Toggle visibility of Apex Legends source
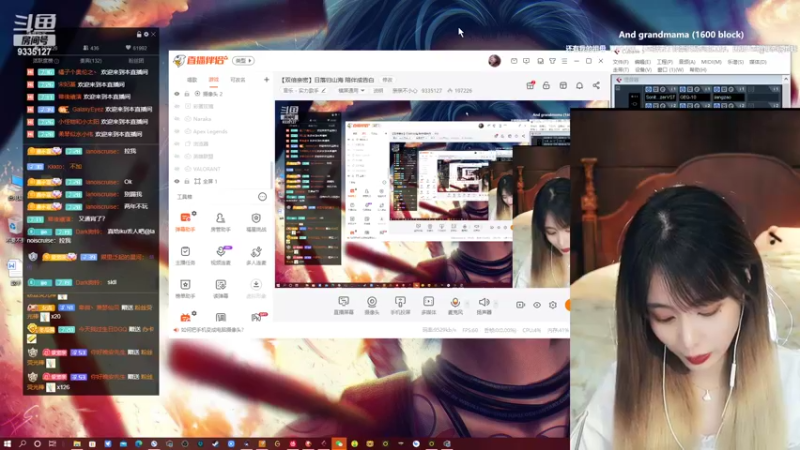Screen dimensions: 800x450 pyautogui.click(x=177, y=131)
